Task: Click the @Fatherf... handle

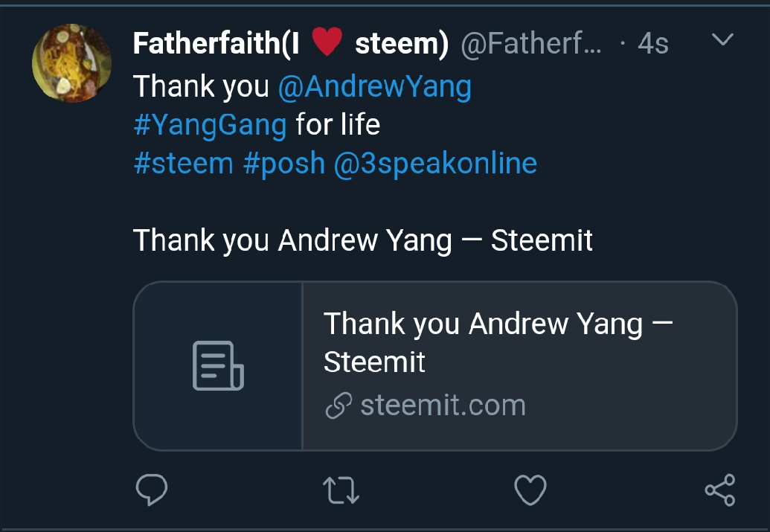Action: pos(531,44)
